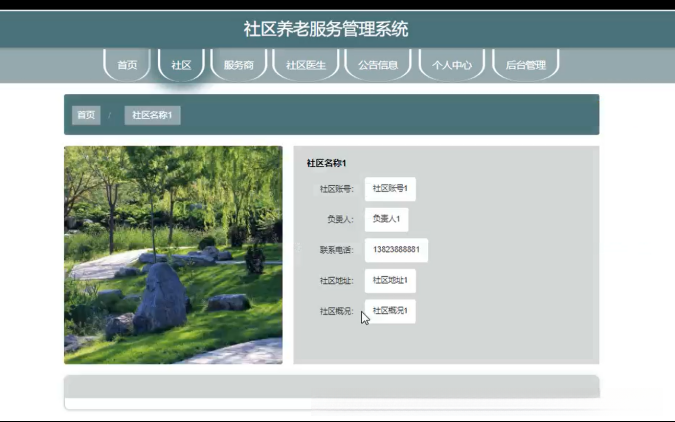
Task: Click the 社区地址1 value field
Action: [x=390, y=280]
